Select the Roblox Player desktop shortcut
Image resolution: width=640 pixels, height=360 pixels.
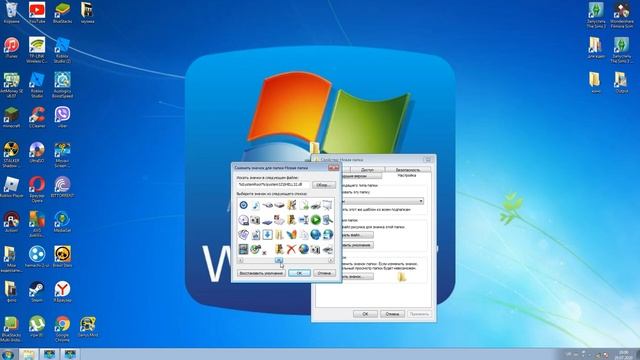[11, 187]
